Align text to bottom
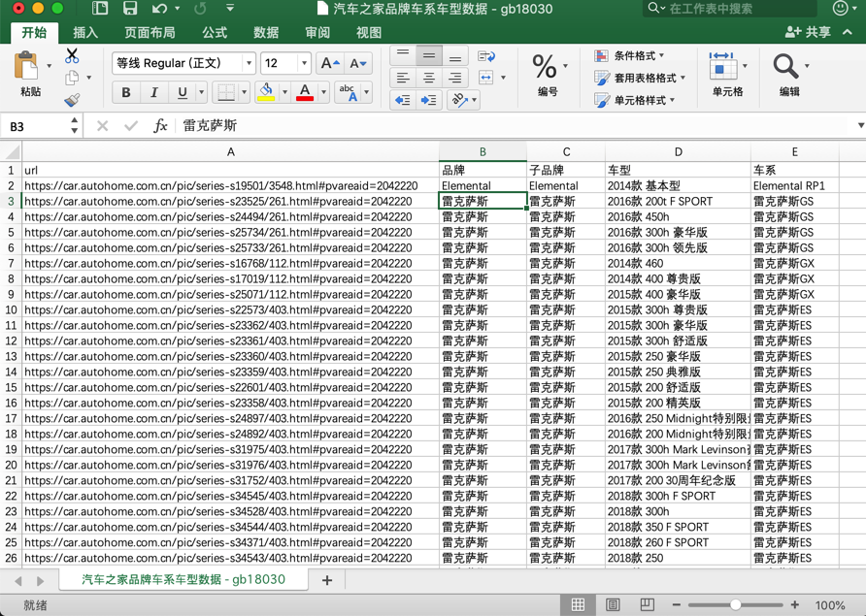866x616 pixels. [x=455, y=55]
